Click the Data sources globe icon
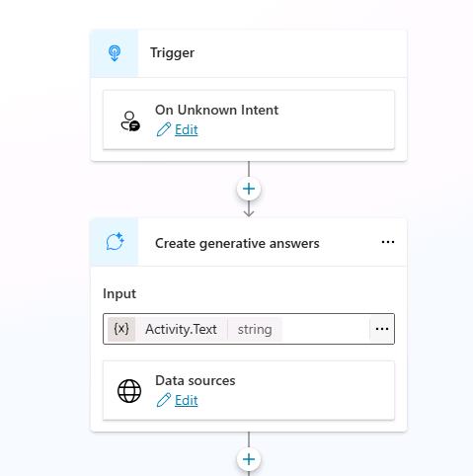 point(129,391)
